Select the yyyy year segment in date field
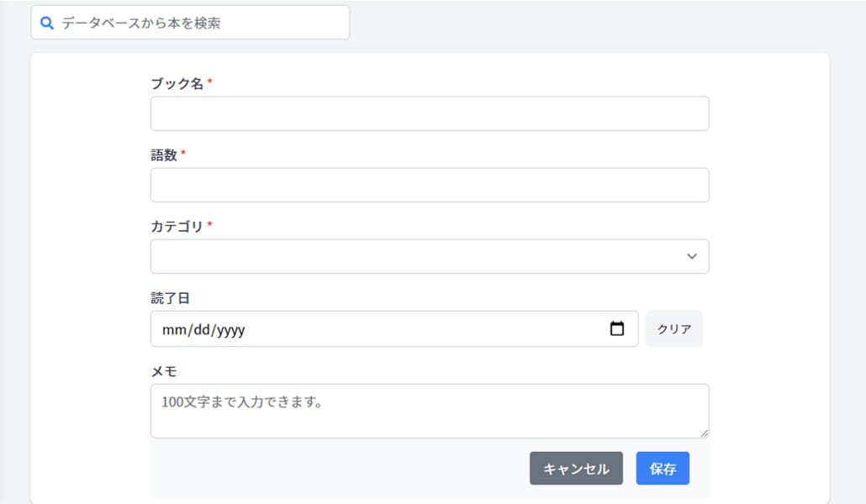This screenshot has height=504, width=866. tap(230, 330)
